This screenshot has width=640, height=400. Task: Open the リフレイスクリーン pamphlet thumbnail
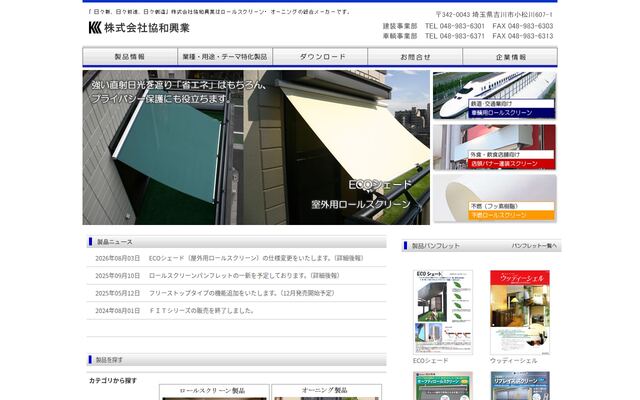pos(520,386)
